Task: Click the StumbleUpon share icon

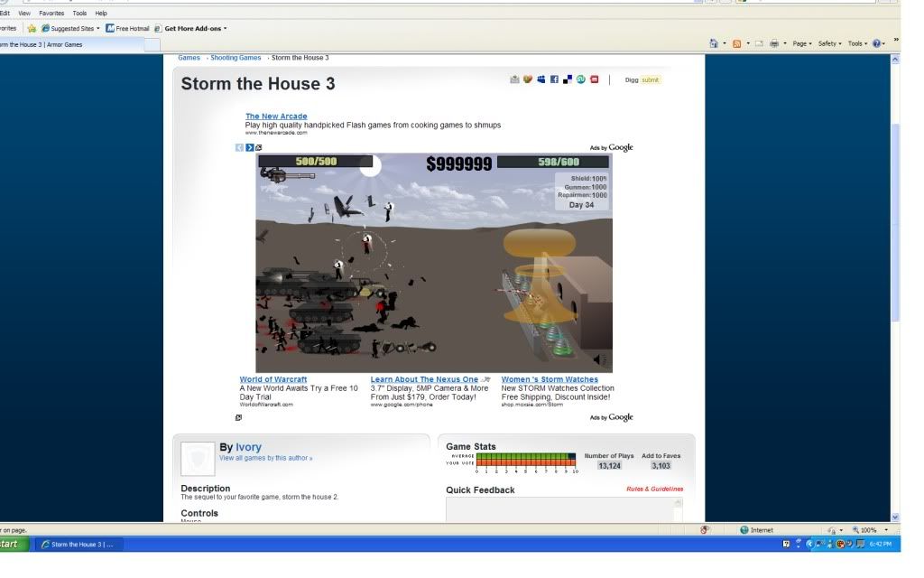Action: click(581, 79)
